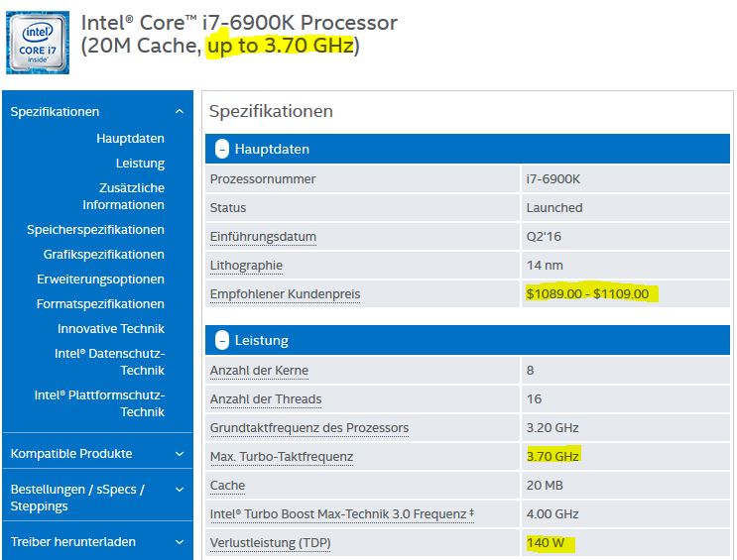Viewport: 737px width, 560px height.
Task: Go to Speicherspezifikationen in sidebar
Action: [95, 230]
